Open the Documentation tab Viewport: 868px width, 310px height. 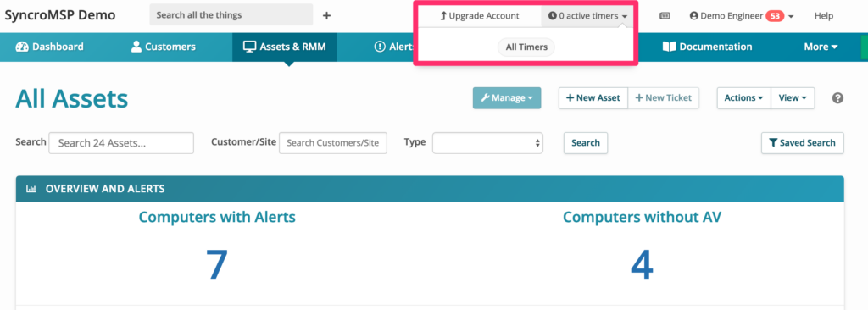[x=708, y=47]
